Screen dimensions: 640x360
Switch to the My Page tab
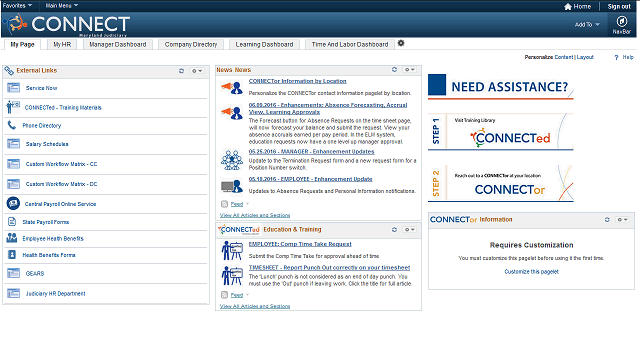(22, 44)
